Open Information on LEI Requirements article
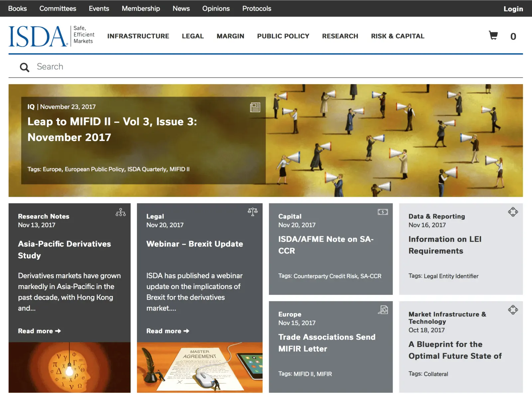The width and height of the screenshot is (532, 402). pos(445,245)
